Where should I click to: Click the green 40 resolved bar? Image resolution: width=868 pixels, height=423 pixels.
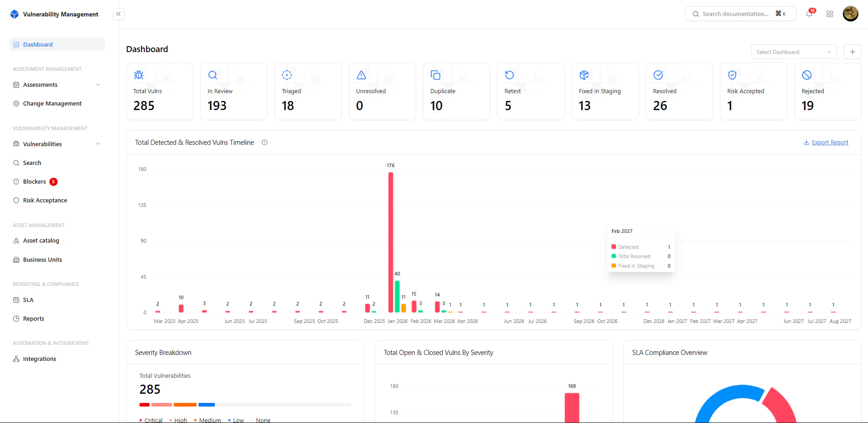tap(397, 296)
